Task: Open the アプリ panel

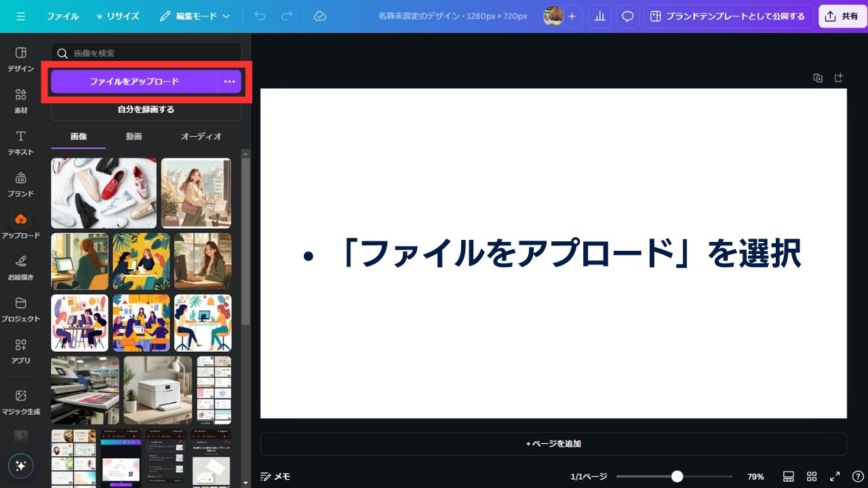Action: (x=20, y=350)
